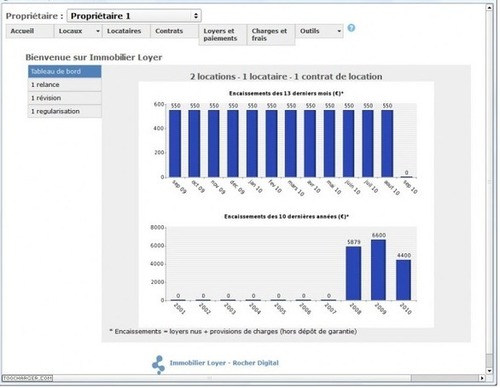
Task: Click the 2009 bar showing 6600
Action: (379, 270)
